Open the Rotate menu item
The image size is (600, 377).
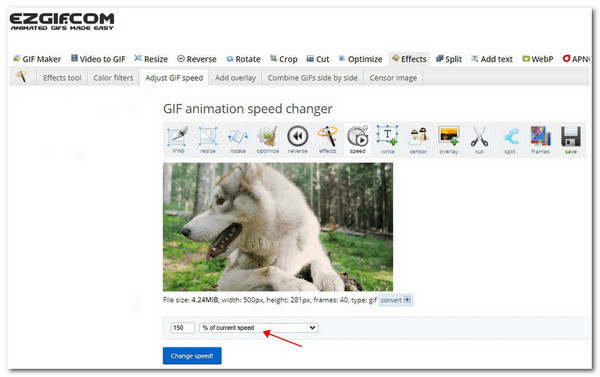(x=243, y=59)
